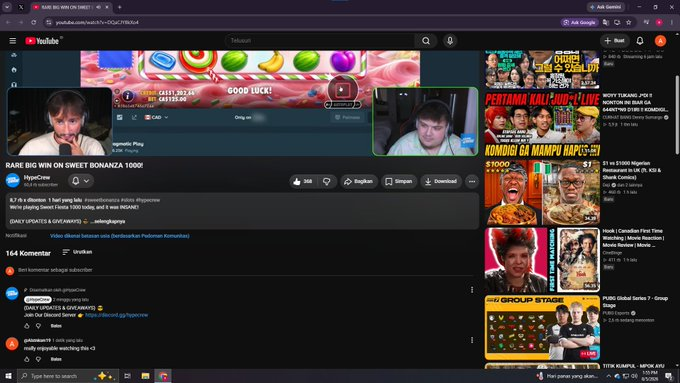Show hidden system tray icons chevron
680x383 pixels.
608,376
